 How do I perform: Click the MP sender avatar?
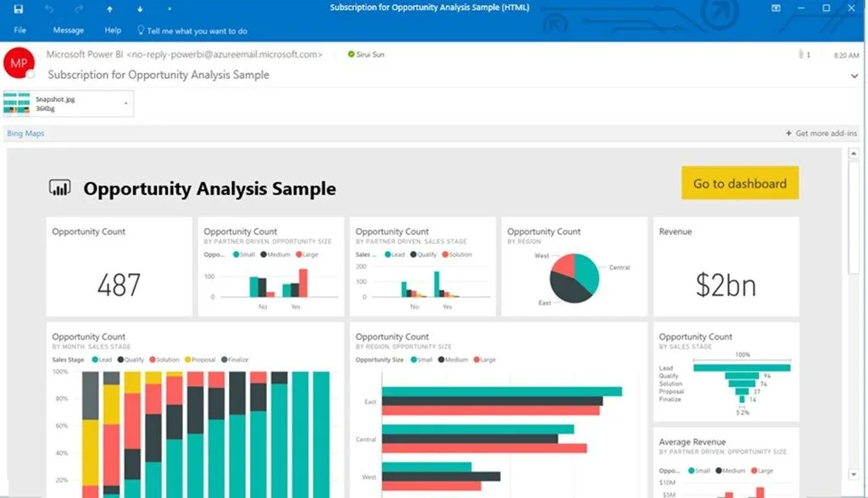pos(19,63)
